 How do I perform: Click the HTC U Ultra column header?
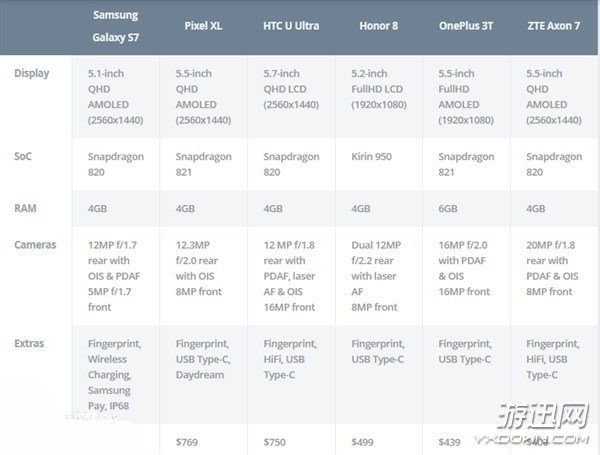tap(291, 25)
